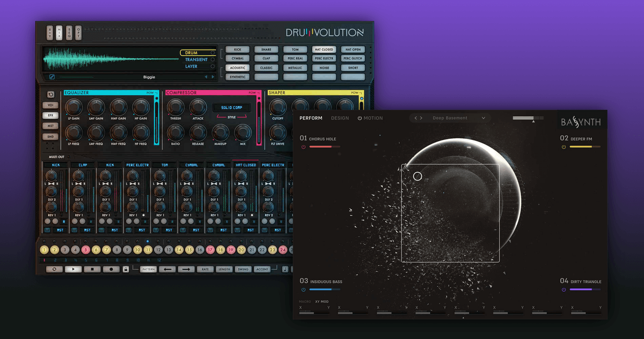The image size is (644, 339).
Task: Toggle power for 01 Chorus Hole layer
Action: point(303,146)
